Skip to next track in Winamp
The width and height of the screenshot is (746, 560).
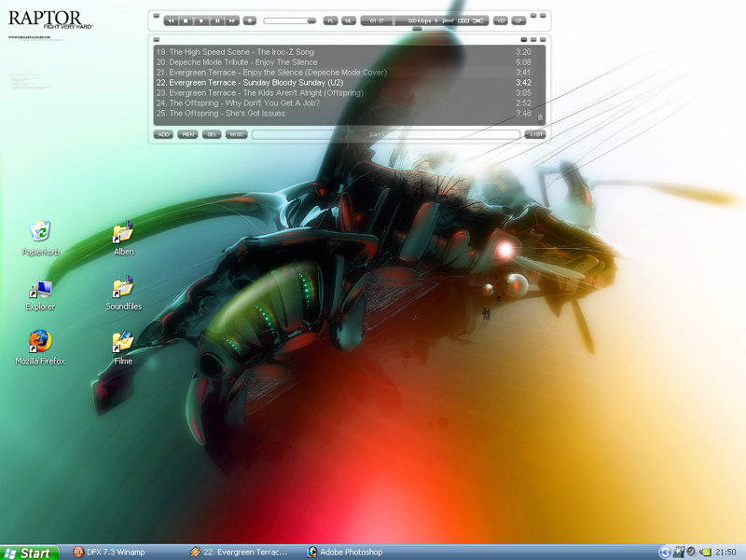point(231,20)
